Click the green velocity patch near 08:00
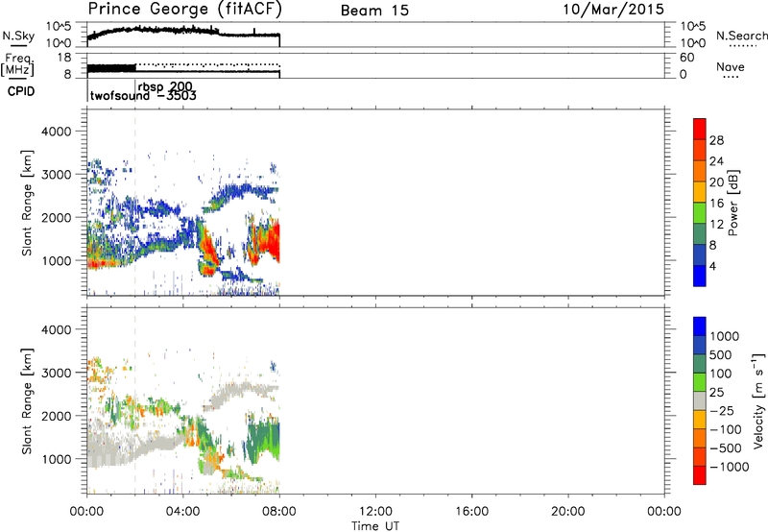Viewport: 768px width, 532px height. [x=267, y=441]
